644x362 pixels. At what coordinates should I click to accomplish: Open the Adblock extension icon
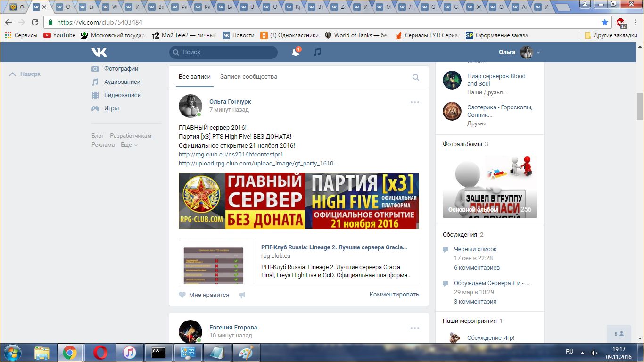(621, 23)
